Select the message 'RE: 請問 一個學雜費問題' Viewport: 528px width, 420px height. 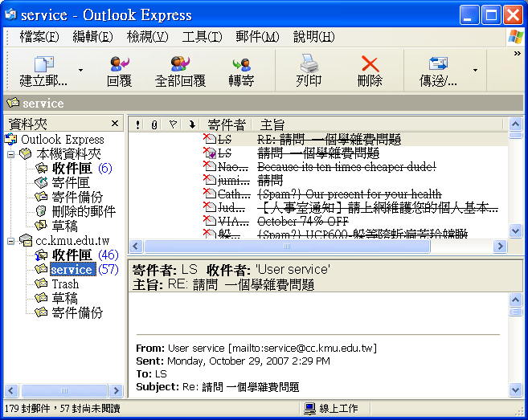(329, 139)
